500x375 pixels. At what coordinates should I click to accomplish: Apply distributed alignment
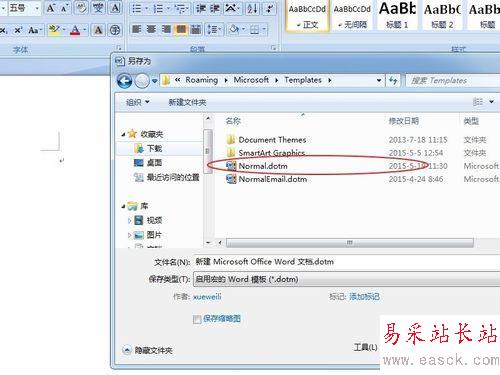pos(196,29)
